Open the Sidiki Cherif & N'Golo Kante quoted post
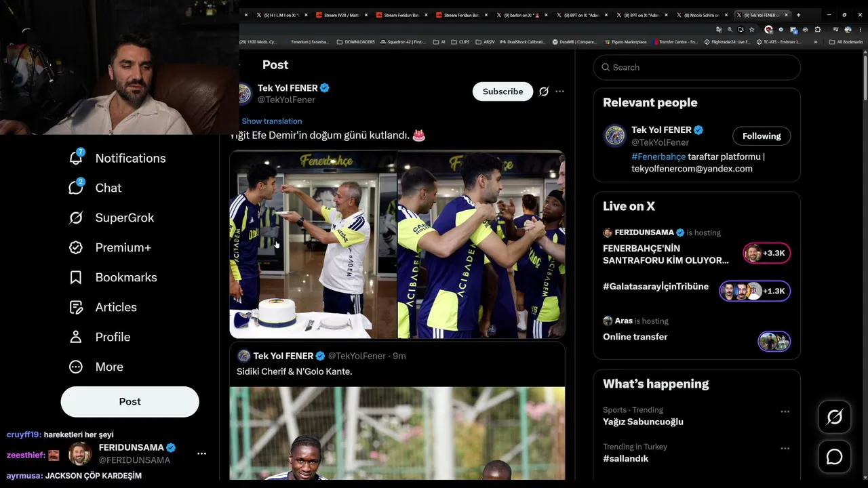Image resolution: width=868 pixels, height=488 pixels. tap(397, 411)
